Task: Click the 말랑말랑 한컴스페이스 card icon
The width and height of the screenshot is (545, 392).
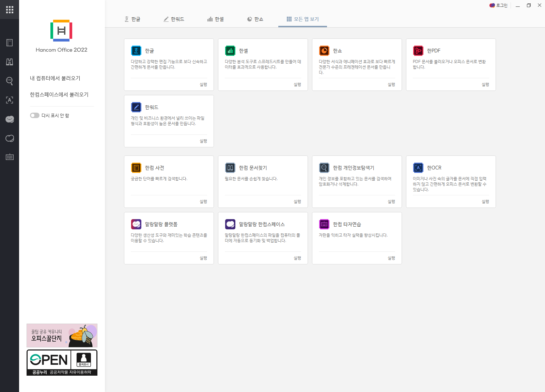Action: (x=230, y=224)
